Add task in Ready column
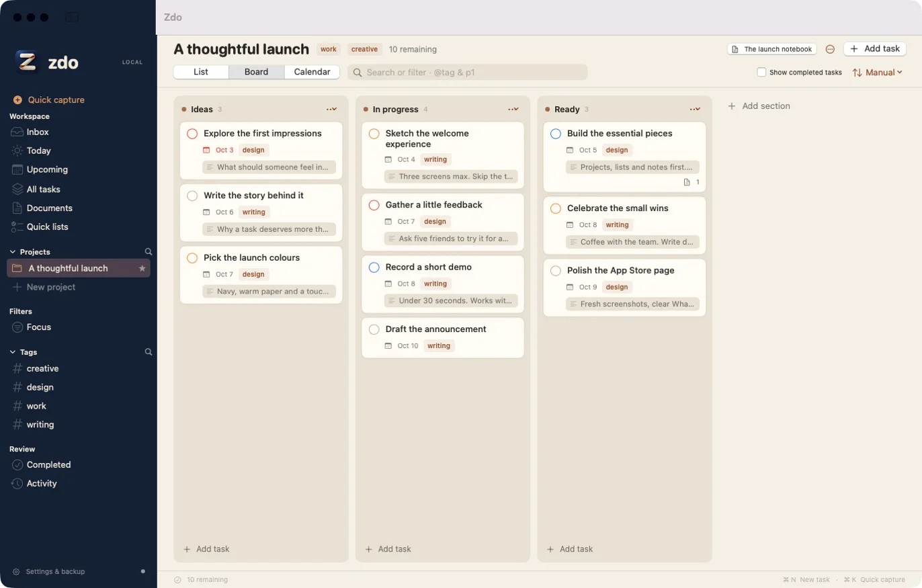 tap(570, 549)
